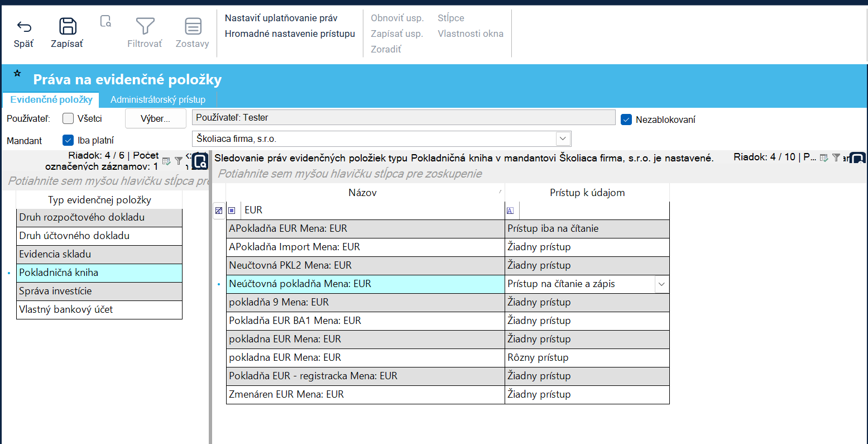Viewport: 868px width, 444px height.
Task: Toggle the Nezablokovaní checkbox
Action: coord(626,120)
